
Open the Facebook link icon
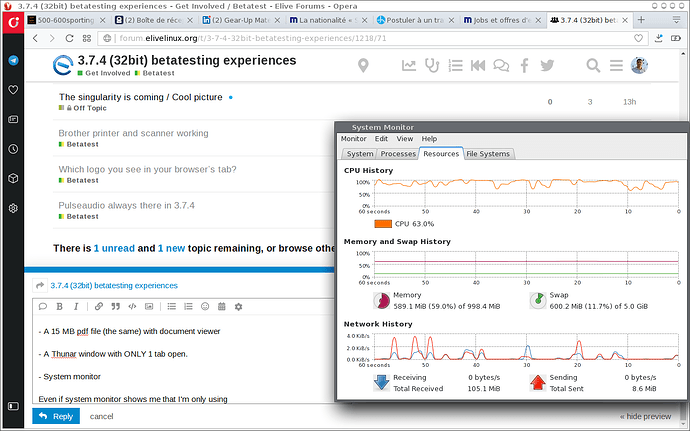(524, 66)
